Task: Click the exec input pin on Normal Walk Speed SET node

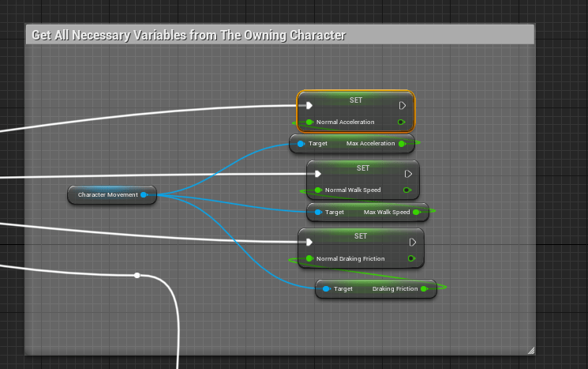Action: pos(317,174)
